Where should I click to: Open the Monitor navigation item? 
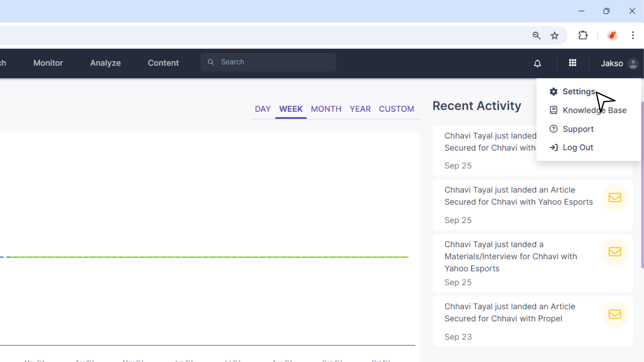coord(48,63)
